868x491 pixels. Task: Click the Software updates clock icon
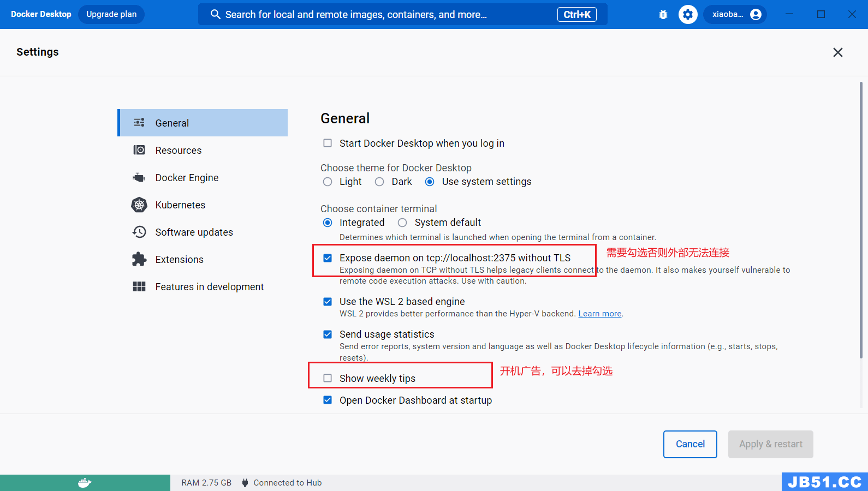click(139, 232)
